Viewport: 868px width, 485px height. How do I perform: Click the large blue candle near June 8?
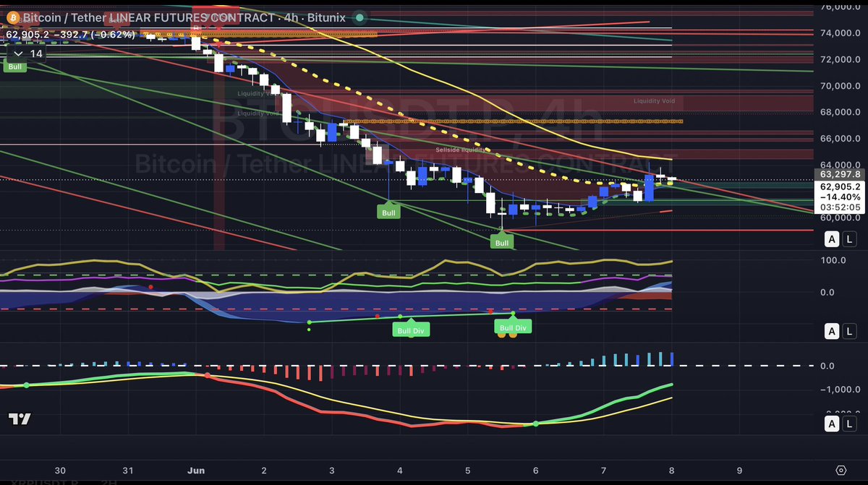coord(649,187)
